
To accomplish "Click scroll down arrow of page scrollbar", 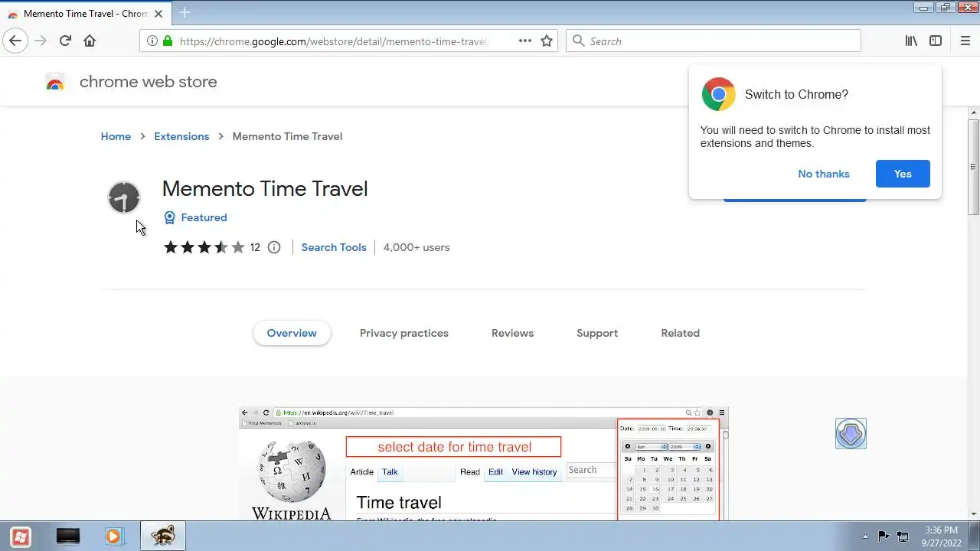I will [974, 514].
